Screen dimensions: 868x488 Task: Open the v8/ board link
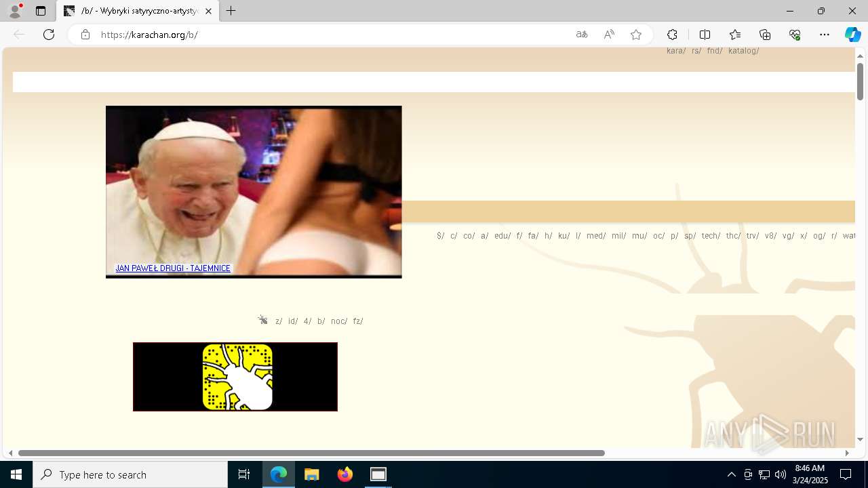coord(770,236)
